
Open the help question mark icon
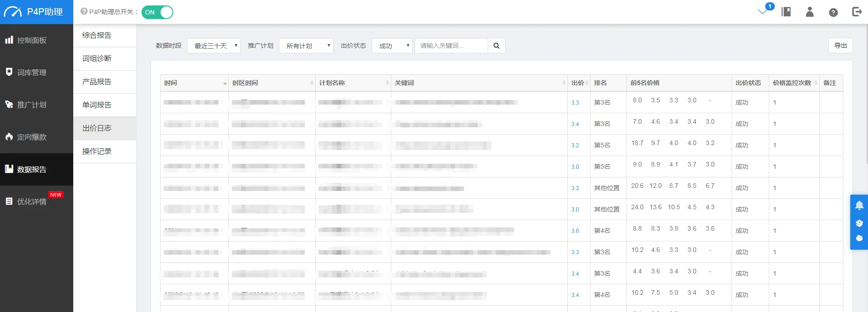tap(833, 12)
